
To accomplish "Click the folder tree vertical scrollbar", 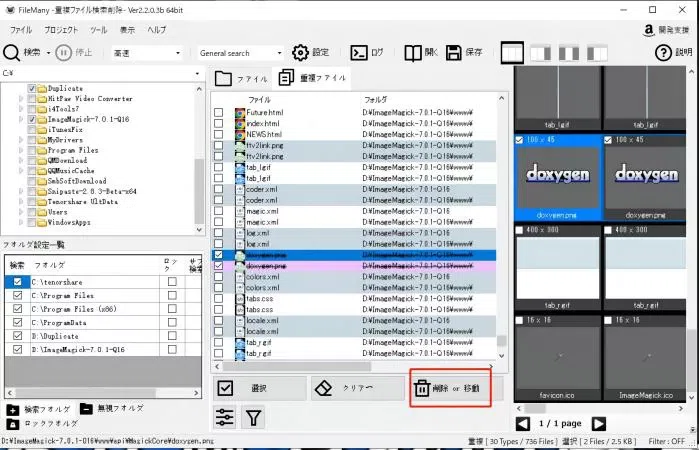I will pos(199,190).
